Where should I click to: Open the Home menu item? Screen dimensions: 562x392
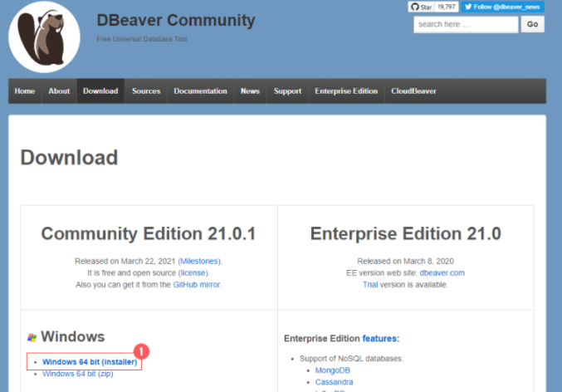[x=25, y=91]
